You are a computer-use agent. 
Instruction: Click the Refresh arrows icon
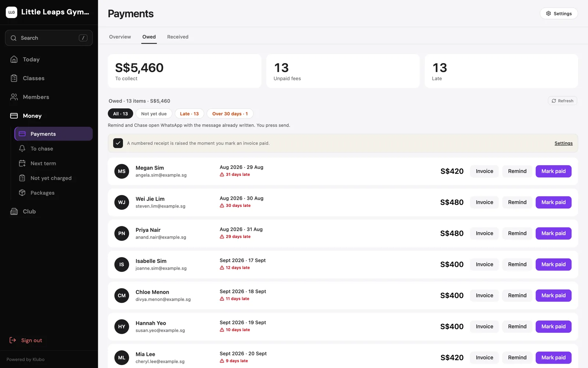pos(553,101)
